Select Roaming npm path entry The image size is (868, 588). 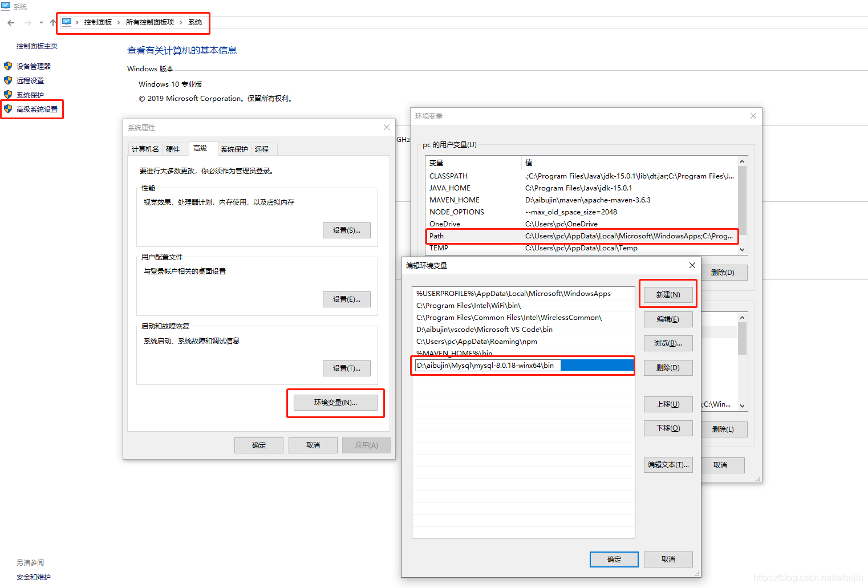tap(524, 342)
